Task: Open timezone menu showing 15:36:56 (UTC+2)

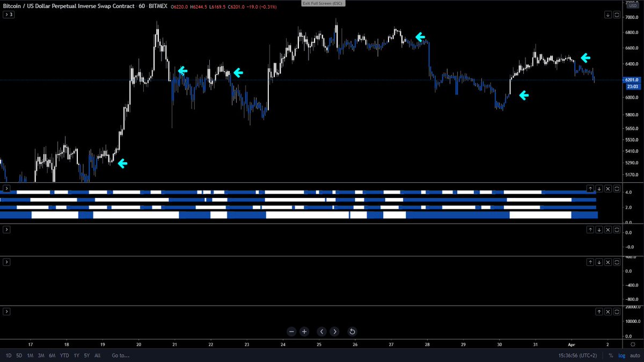Action: 577,356
